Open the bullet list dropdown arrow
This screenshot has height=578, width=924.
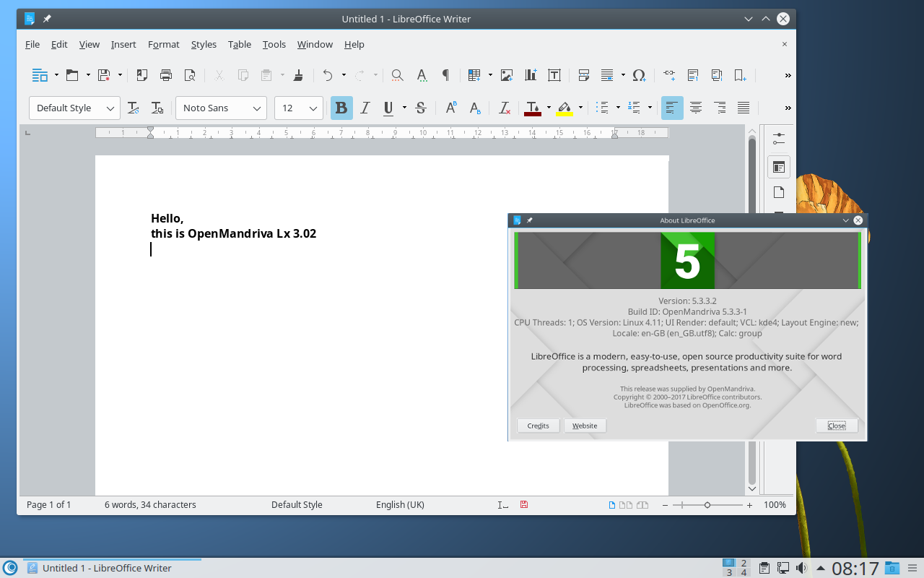[618, 108]
